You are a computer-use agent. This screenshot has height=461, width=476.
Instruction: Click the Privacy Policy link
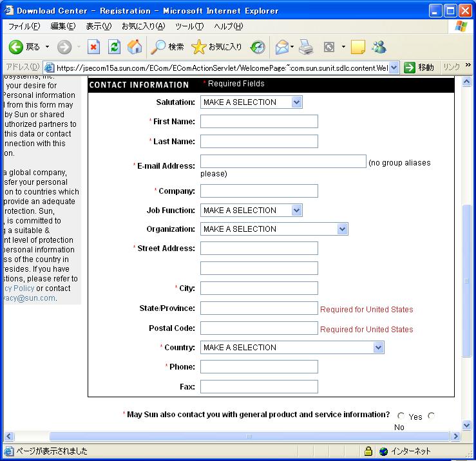click(19, 288)
